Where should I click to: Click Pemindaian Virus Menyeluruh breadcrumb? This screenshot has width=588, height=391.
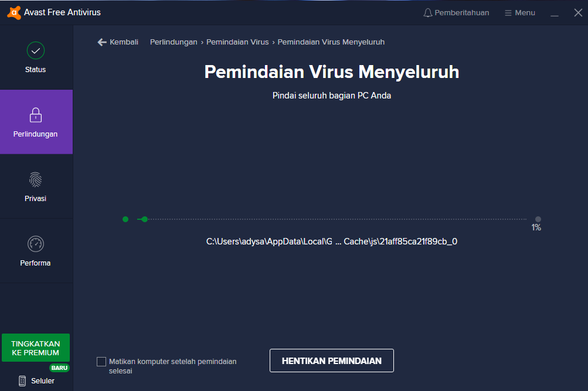(331, 42)
